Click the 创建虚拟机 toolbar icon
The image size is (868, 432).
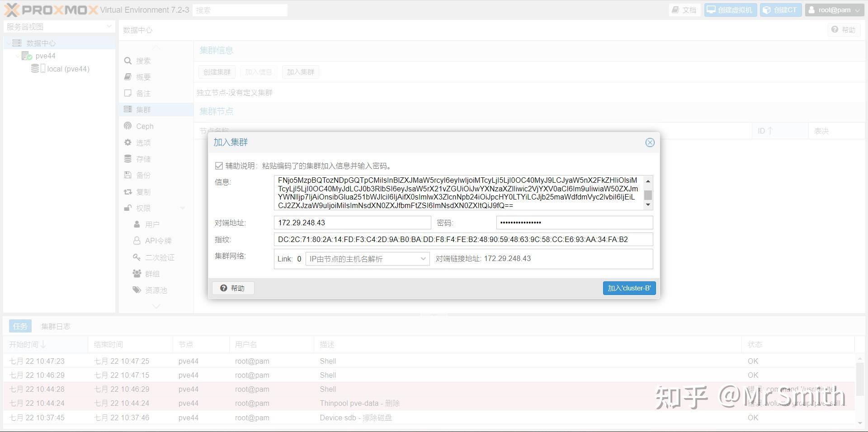click(730, 9)
